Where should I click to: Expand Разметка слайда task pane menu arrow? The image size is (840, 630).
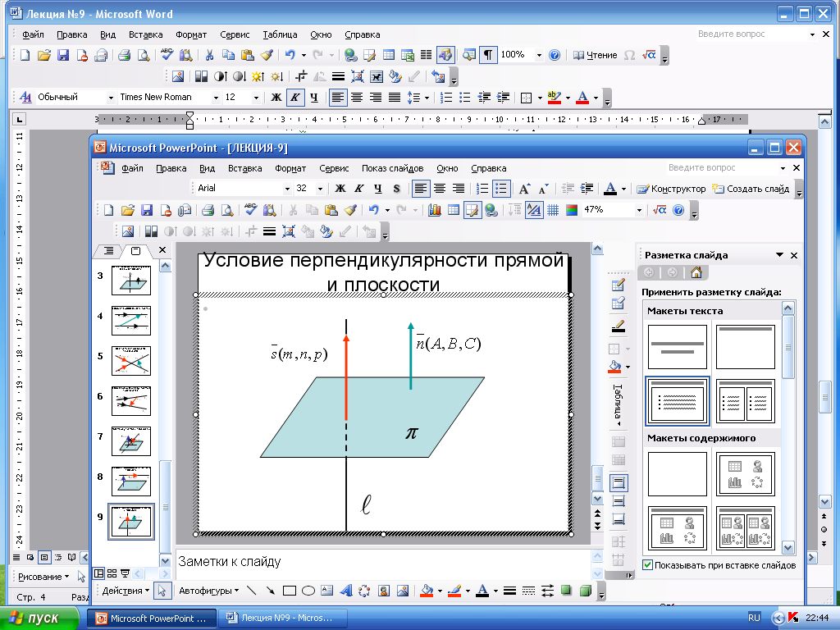(779, 255)
